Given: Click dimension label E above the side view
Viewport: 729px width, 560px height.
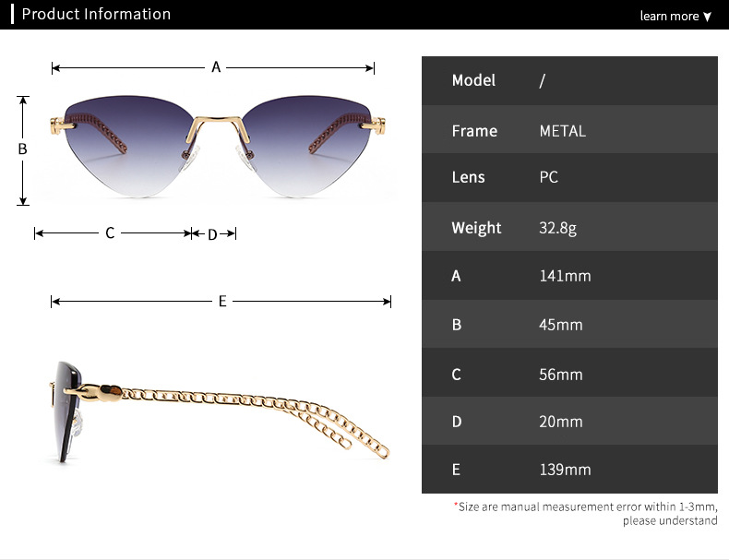Looking at the screenshot, I should click(x=222, y=302).
